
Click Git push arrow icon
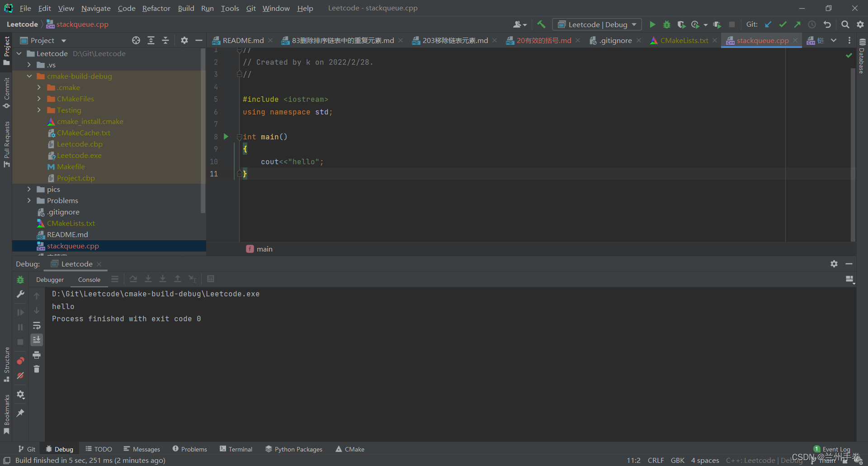click(x=797, y=24)
